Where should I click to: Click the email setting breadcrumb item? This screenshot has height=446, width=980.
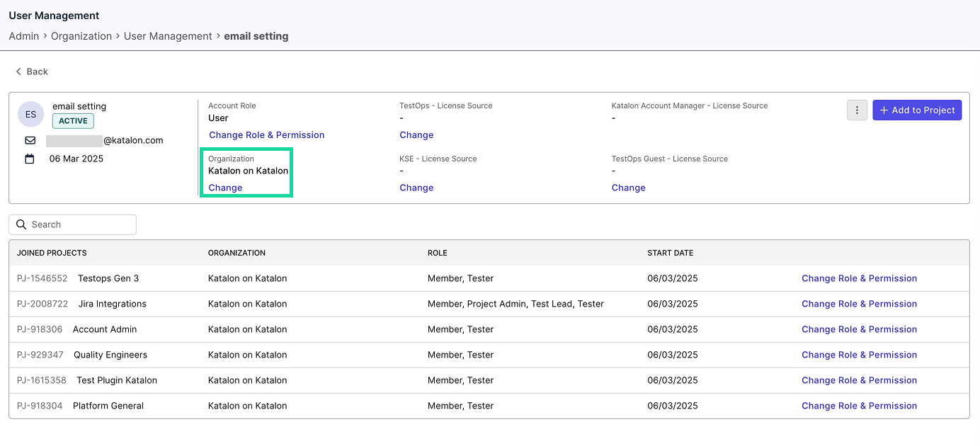(x=256, y=36)
